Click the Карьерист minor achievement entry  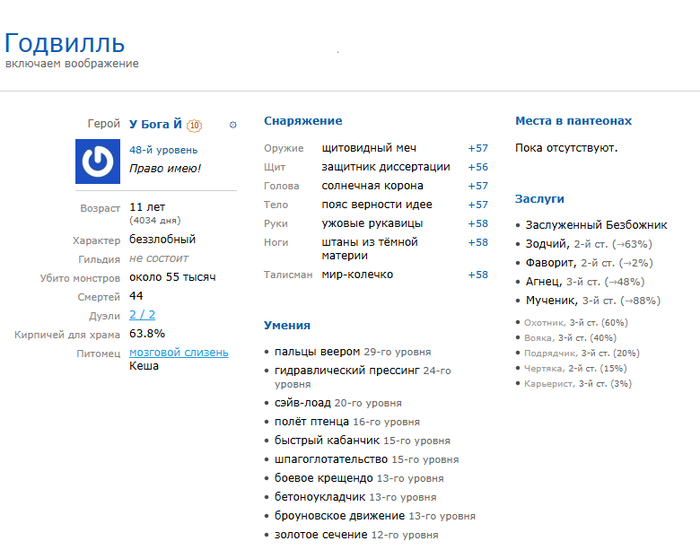point(554,384)
